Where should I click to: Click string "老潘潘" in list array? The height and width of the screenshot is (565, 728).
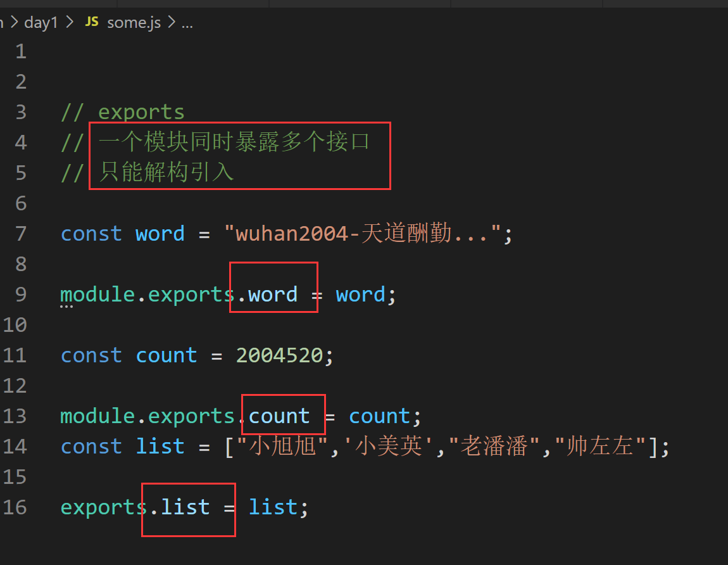pos(494,446)
